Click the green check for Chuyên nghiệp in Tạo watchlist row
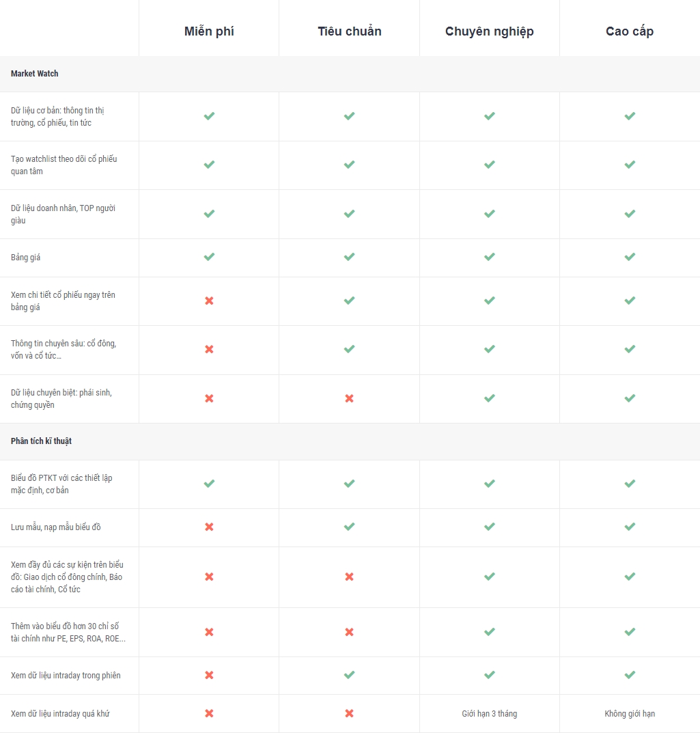 (489, 165)
